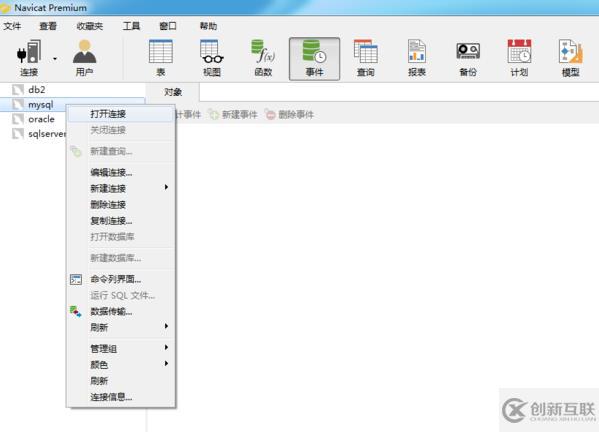Open the dropdown arrow beside 连接
Image resolution: width=599 pixels, height=432 pixels.
pyautogui.click(x=55, y=59)
